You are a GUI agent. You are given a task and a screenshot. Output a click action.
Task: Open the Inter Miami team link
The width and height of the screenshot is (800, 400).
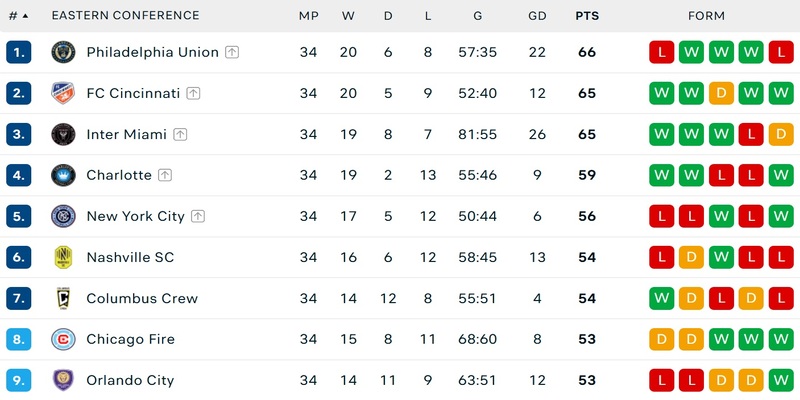[x=126, y=134]
